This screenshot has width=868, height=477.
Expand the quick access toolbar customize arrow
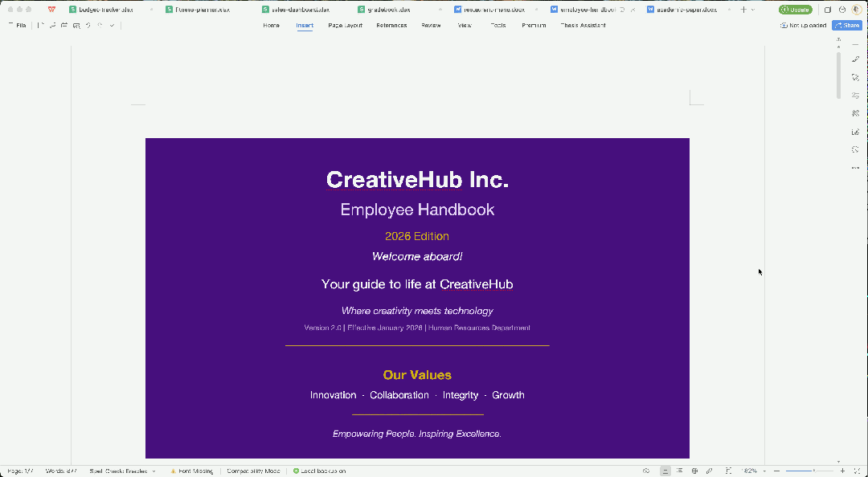[112, 26]
